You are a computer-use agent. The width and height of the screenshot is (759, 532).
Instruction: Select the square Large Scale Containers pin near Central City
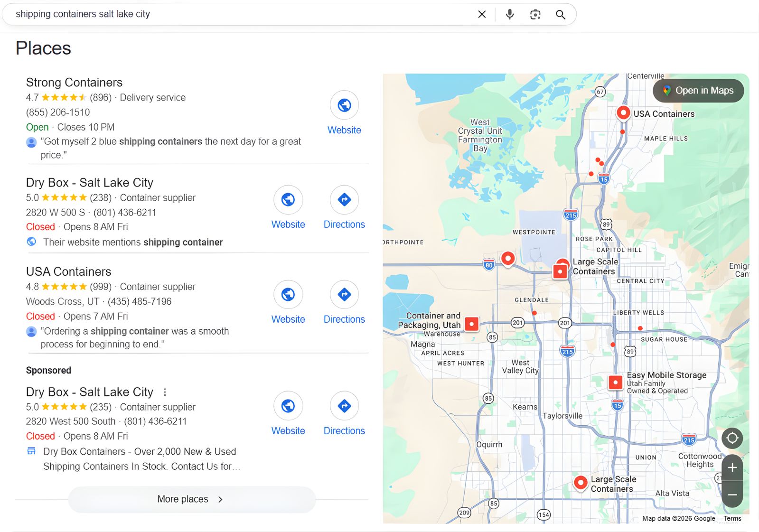click(560, 271)
